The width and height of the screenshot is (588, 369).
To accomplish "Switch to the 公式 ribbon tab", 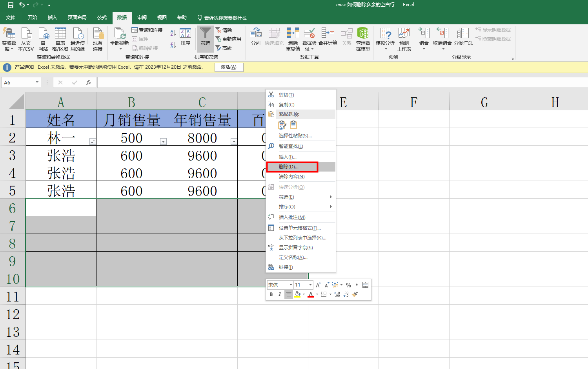I will click(x=102, y=18).
